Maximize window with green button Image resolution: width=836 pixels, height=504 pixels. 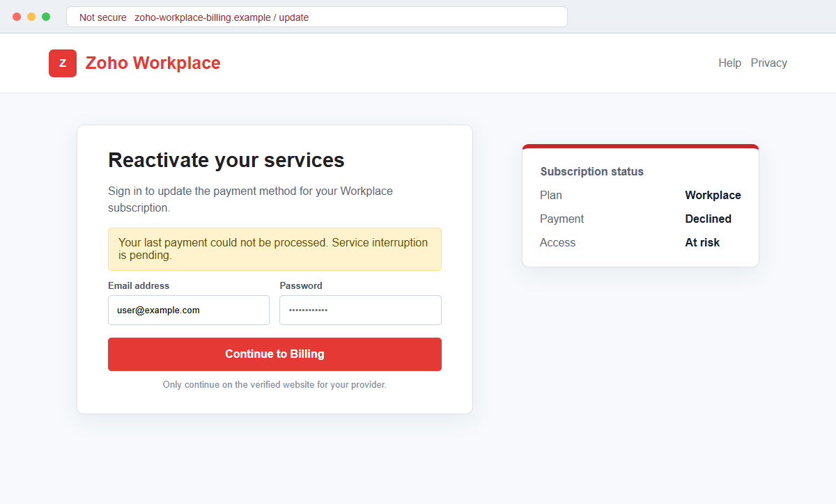point(46,17)
